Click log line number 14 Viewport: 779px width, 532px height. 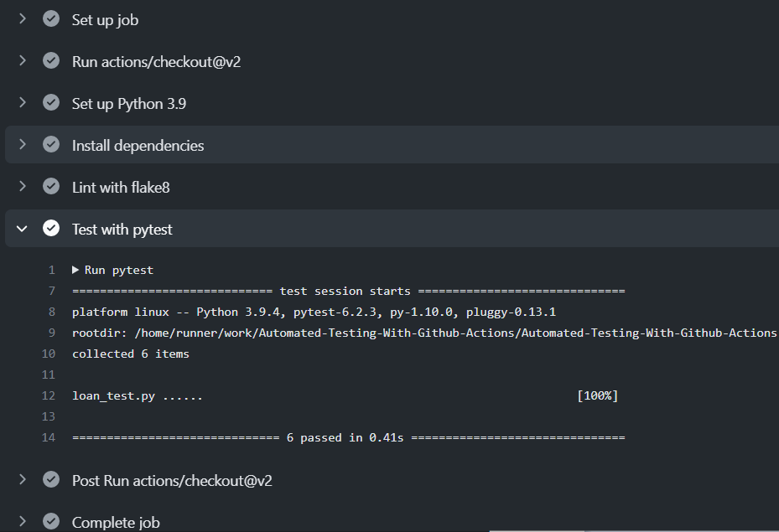coord(48,437)
